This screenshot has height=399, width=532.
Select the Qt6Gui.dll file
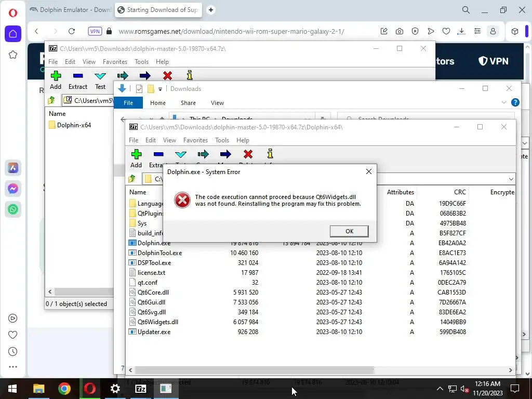tap(151, 302)
